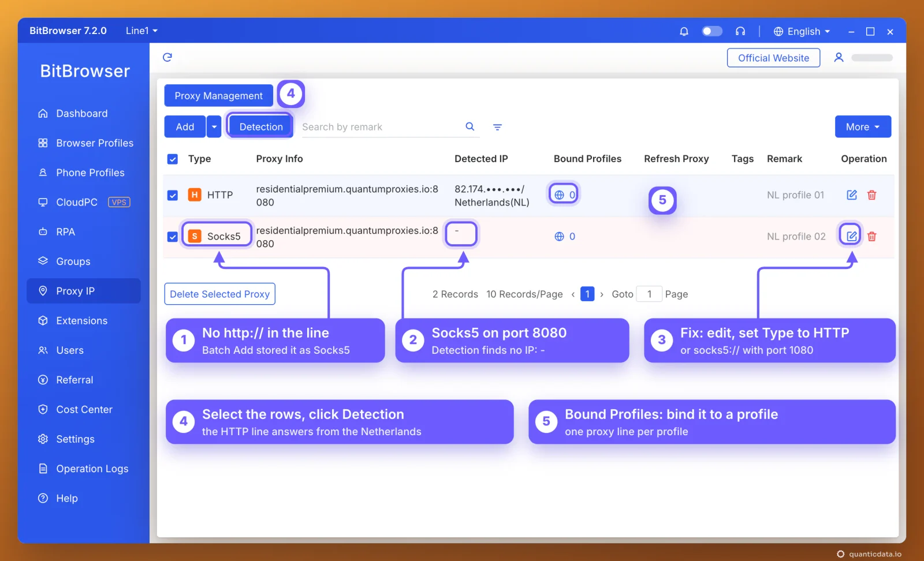
Task: Select page 1 in pagination
Action: point(587,294)
